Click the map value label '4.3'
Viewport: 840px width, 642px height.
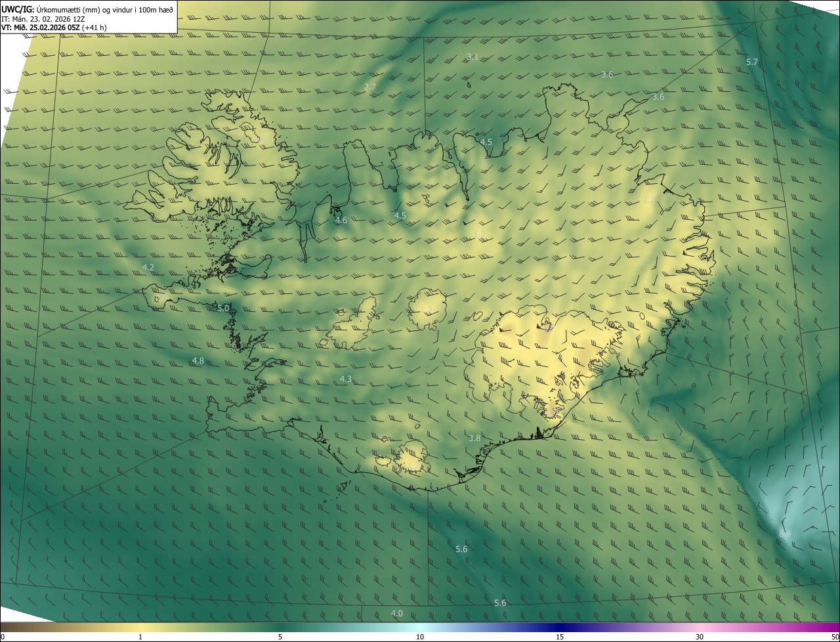[x=346, y=379]
